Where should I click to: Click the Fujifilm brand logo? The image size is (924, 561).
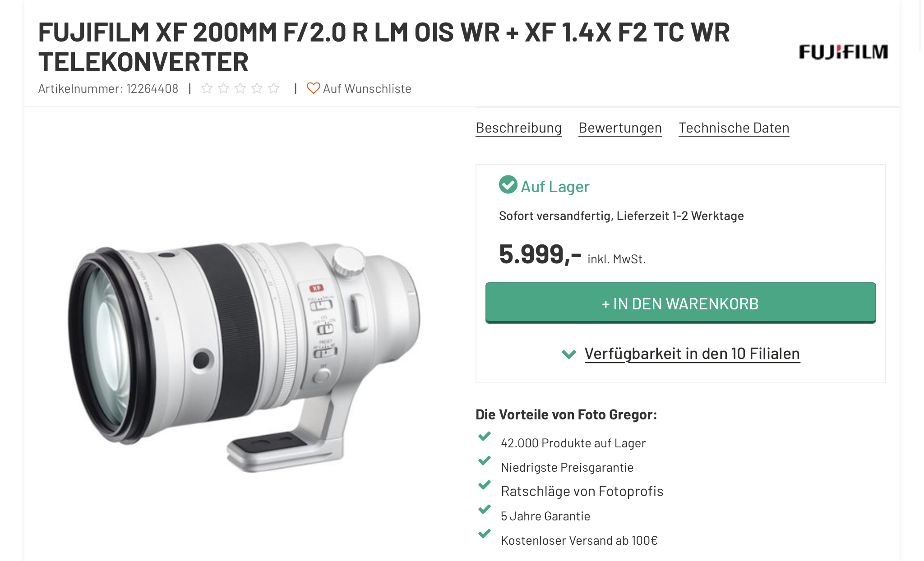coord(843,52)
